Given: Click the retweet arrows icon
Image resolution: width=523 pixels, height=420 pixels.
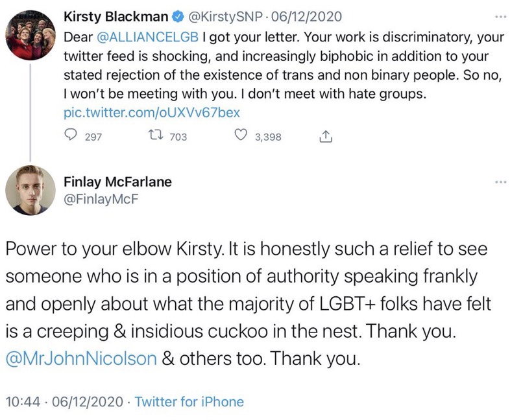Looking at the screenshot, I should tap(156, 136).
